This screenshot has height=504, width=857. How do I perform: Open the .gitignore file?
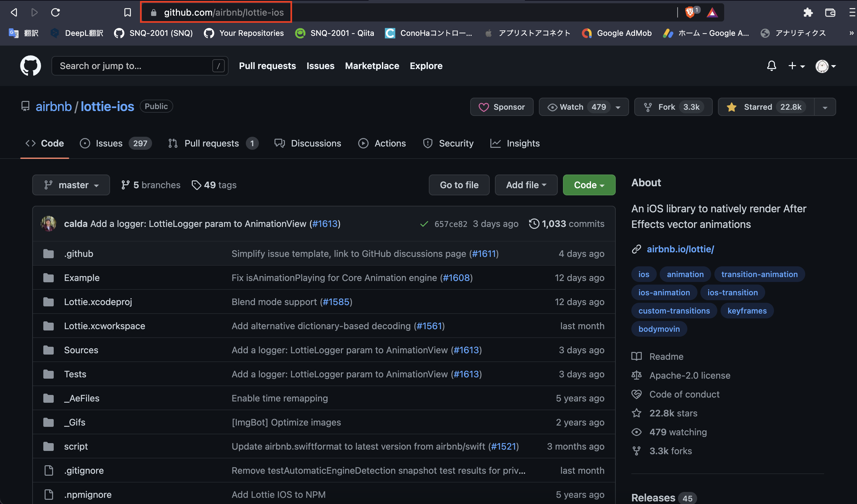click(x=84, y=470)
